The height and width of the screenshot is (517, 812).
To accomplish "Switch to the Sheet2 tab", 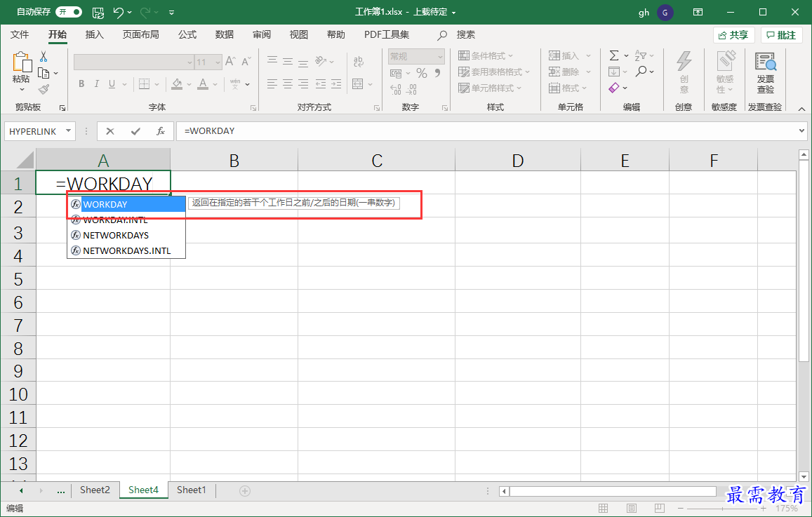I will click(95, 490).
